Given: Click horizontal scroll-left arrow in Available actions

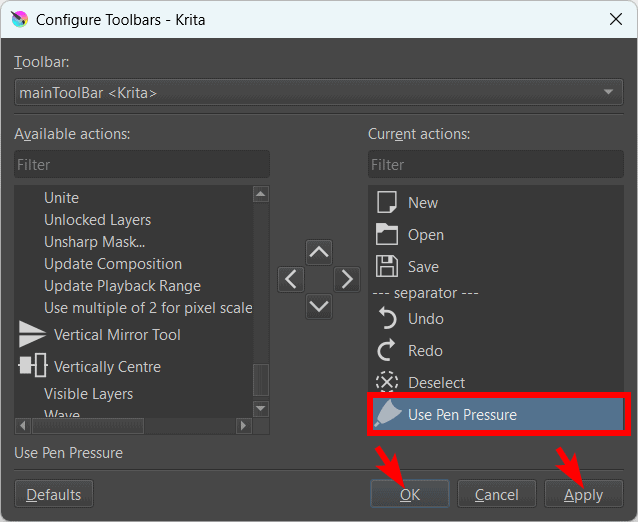Looking at the screenshot, I should [23, 426].
